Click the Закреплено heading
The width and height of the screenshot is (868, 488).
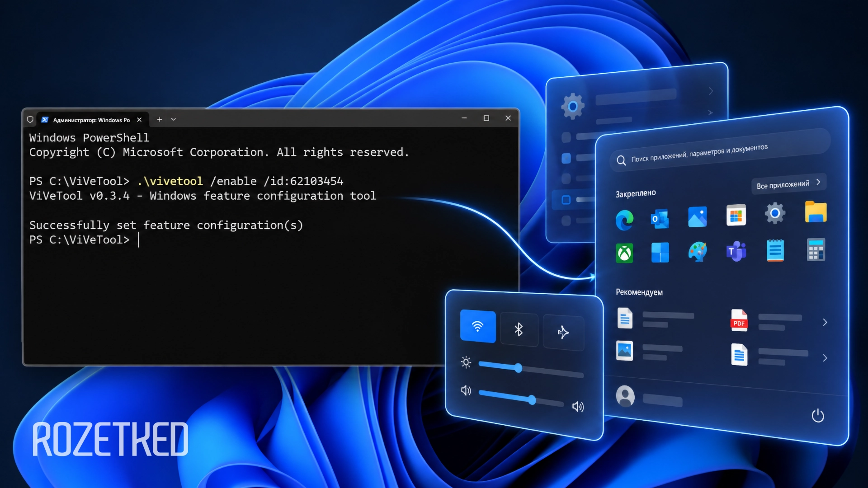(636, 193)
